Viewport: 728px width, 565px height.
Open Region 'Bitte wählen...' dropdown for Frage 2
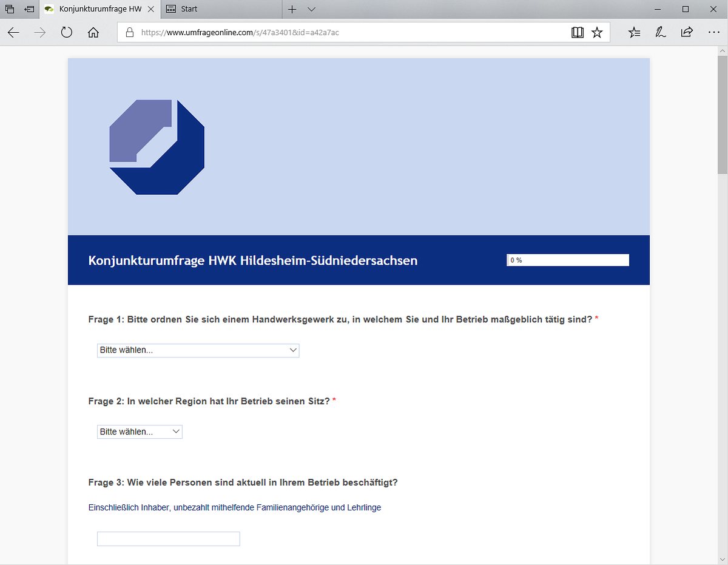pos(140,431)
